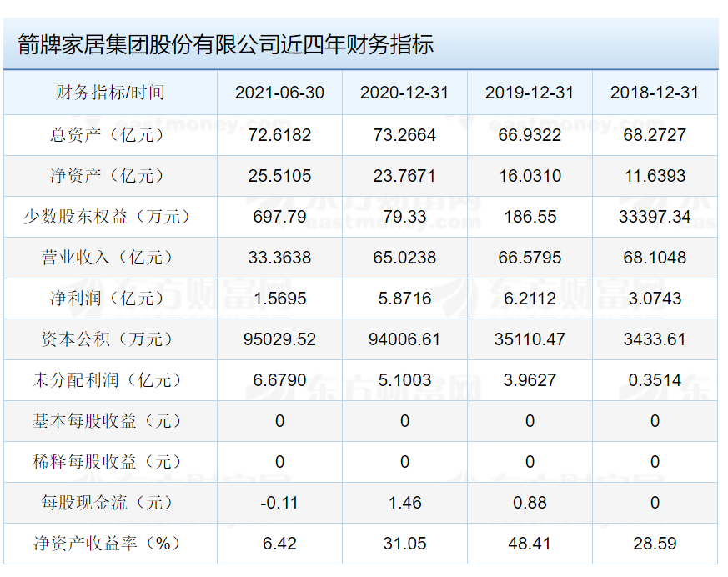
Task: Click the 2019-12-31 column header
Action: click(530, 93)
